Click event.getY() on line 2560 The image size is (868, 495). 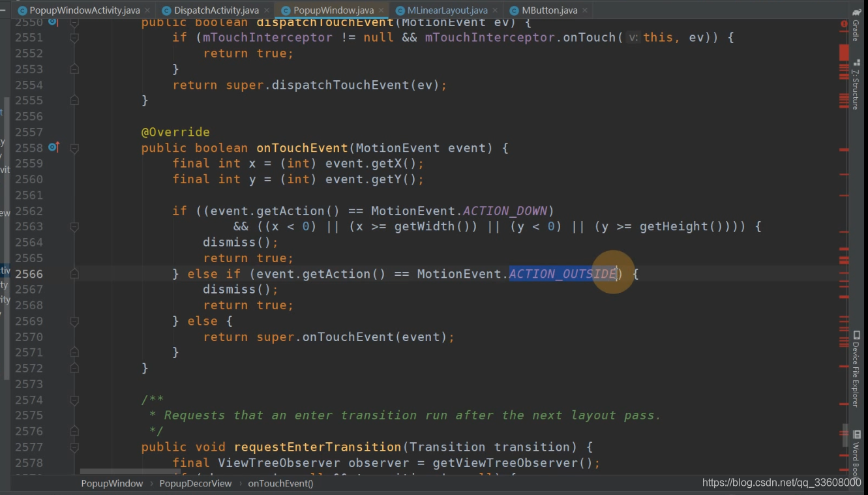tap(371, 179)
